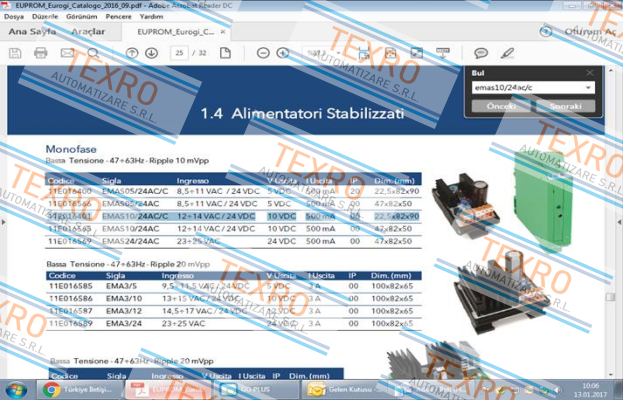
Task: Close the Bul find panel
Action: (x=590, y=73)
